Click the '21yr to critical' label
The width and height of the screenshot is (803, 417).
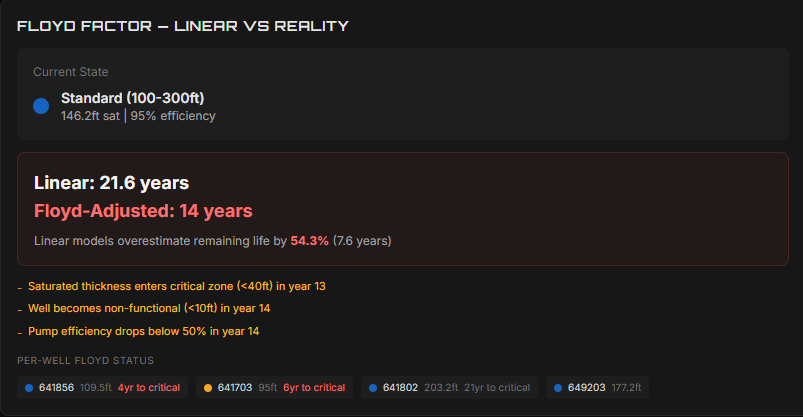(x=497, y=388)
